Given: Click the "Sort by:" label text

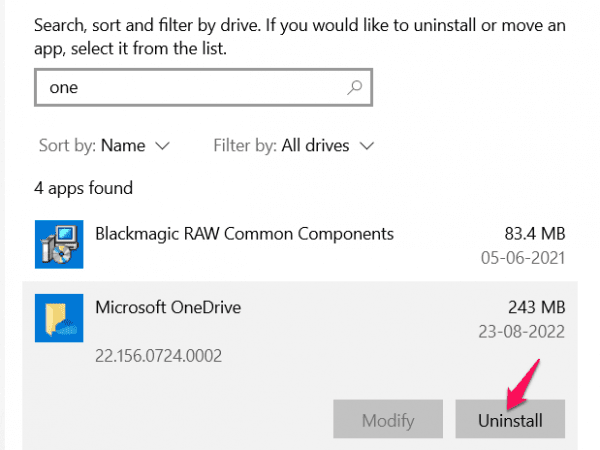Looking at the screenshot, I should point(67,145).
